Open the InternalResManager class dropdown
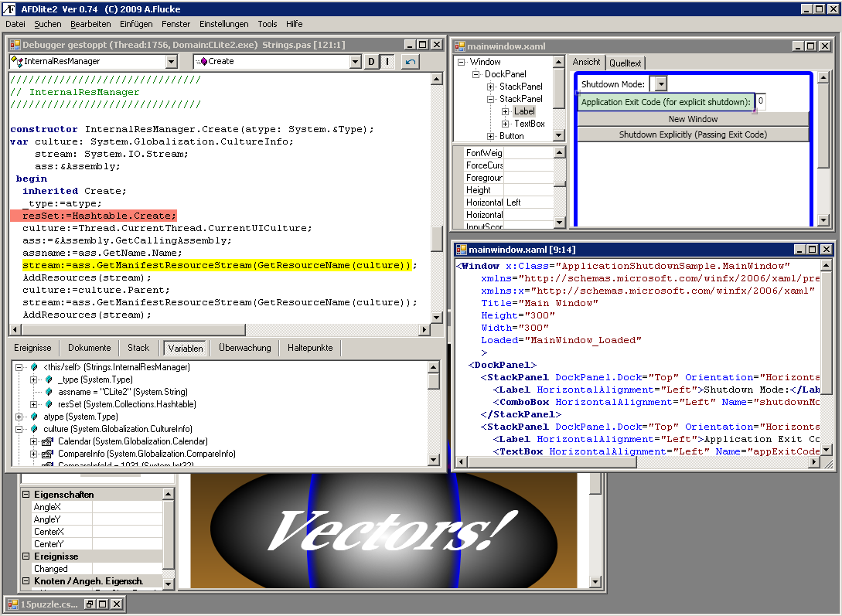Screen dimensions: 842x616 pos(172,62)
